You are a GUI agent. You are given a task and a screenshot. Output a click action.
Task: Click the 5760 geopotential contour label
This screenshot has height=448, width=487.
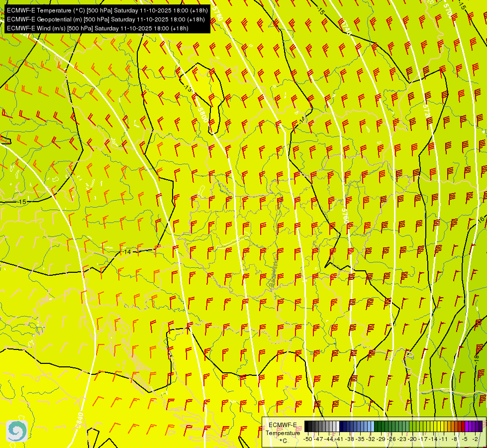[345, 216]
